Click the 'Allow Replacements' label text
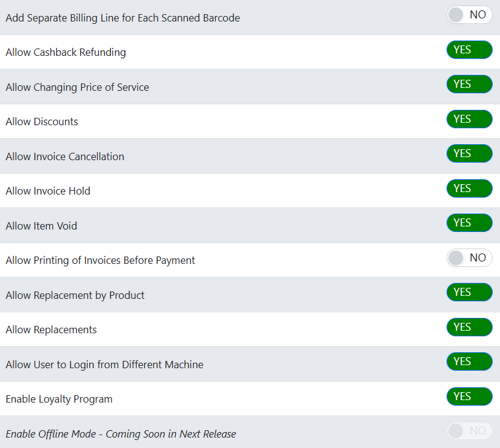This screenshot has height=448, width=500. pyautogui.click(x=51, y=330)
